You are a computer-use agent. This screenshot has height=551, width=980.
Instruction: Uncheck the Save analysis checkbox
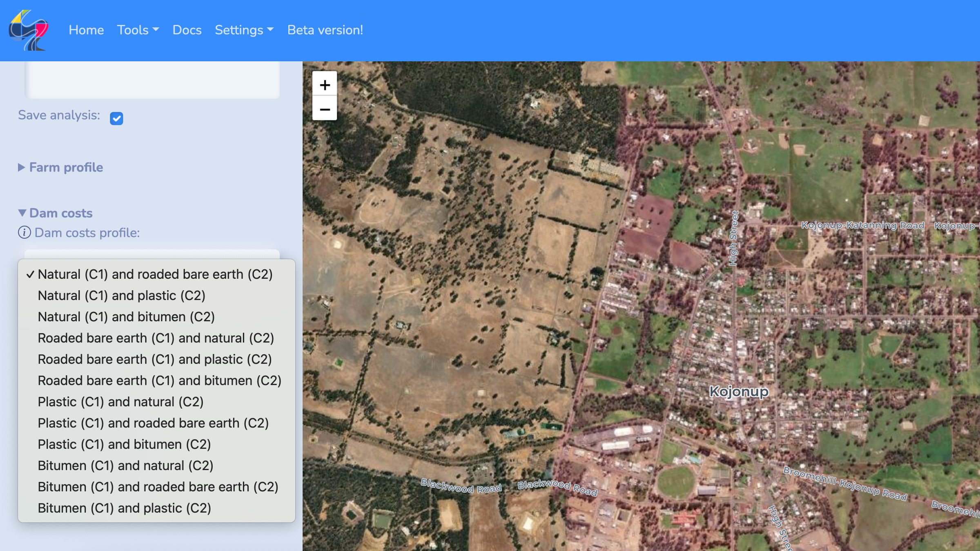pos(116,118)
